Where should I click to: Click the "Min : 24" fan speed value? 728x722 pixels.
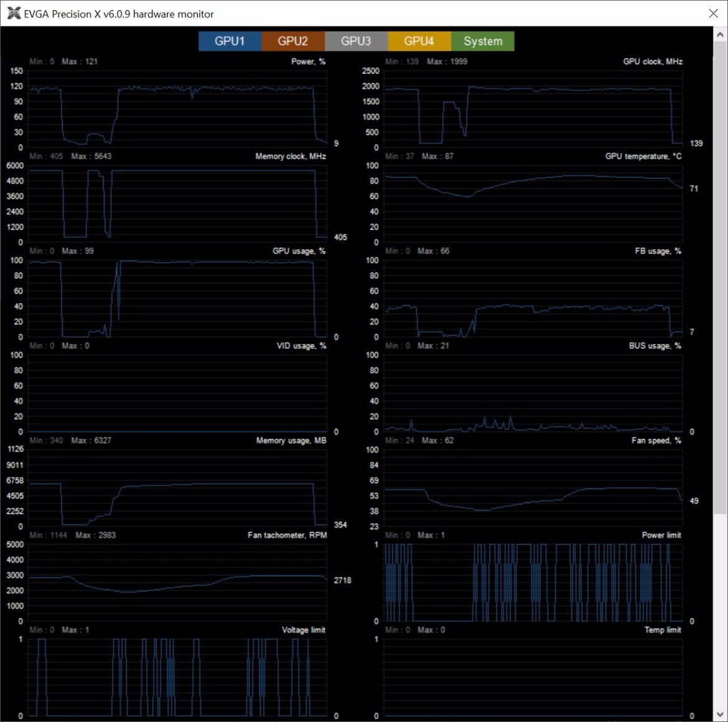tap(399, 440)
